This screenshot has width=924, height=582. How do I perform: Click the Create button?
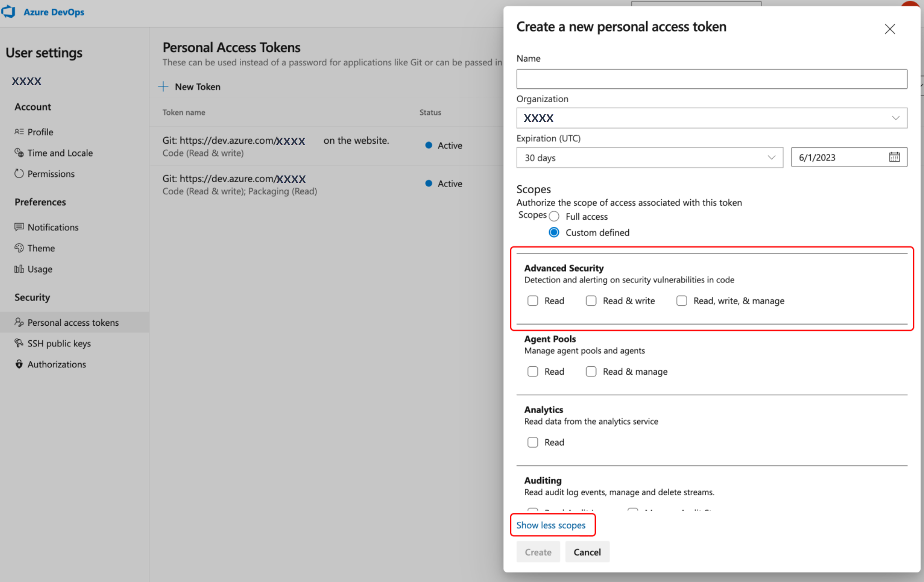(x=537, y=553)
